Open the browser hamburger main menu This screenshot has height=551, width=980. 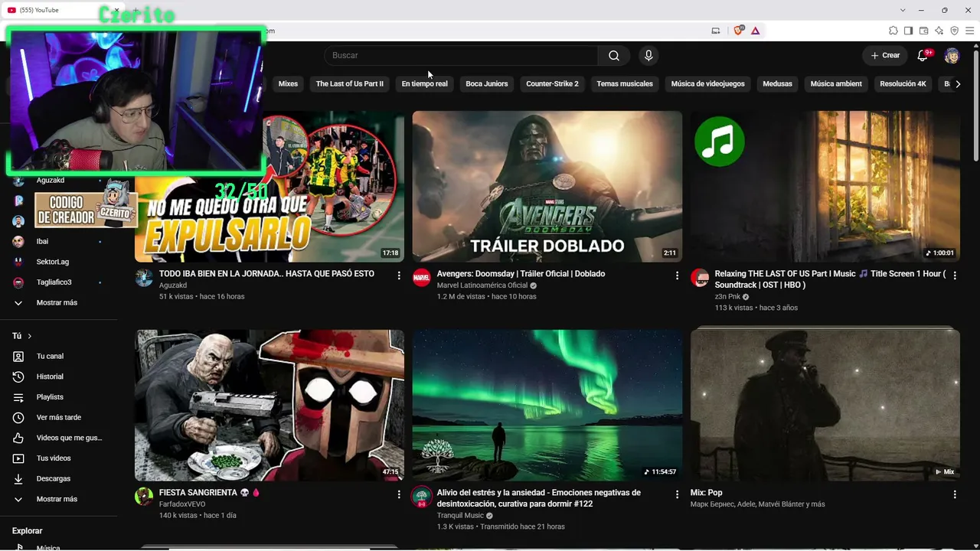[x=969, y=31]
